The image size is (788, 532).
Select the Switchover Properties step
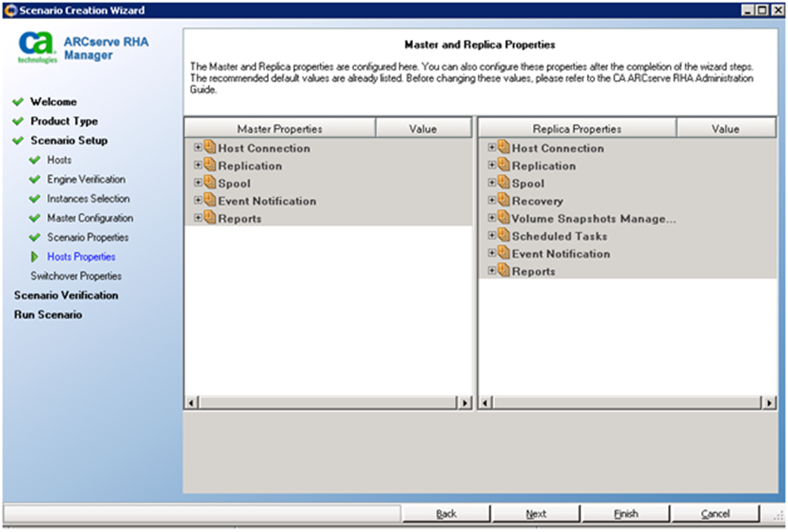pyautogui.click(x=76, y=276)
